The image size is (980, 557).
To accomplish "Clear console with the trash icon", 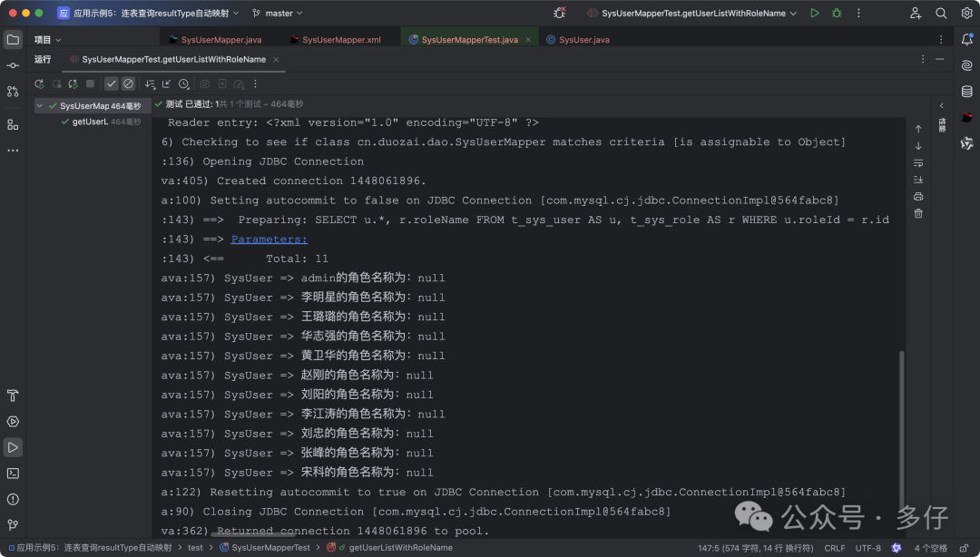I will click(x=918, y=213).
